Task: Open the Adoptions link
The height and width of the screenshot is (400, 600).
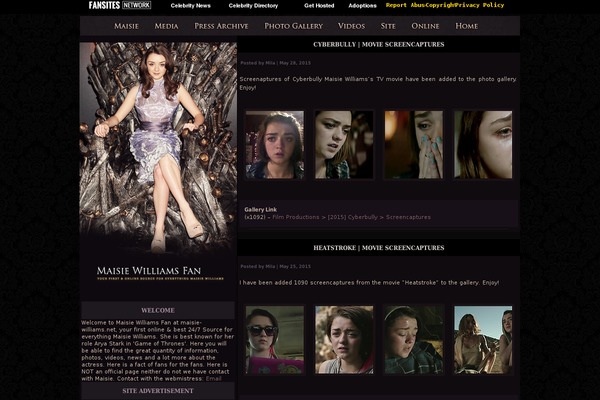Action: pyautogui.click(x=362, y=6)
